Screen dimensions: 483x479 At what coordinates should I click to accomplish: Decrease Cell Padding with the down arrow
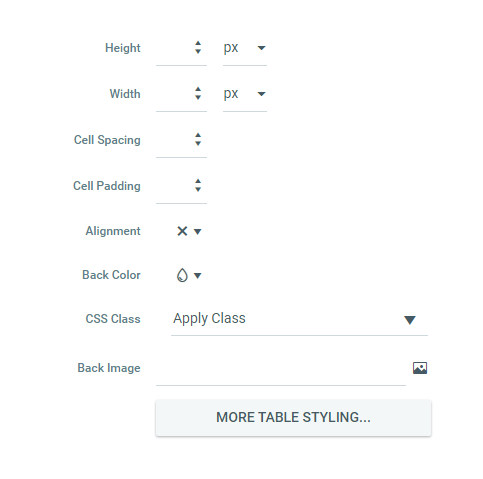(198, 190)
